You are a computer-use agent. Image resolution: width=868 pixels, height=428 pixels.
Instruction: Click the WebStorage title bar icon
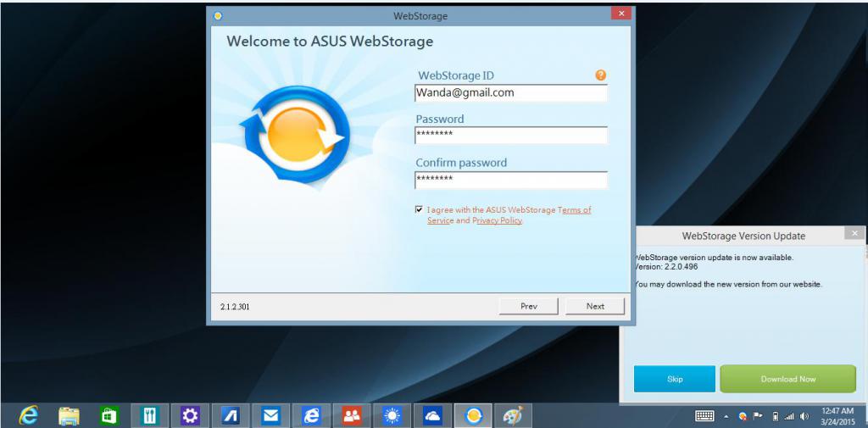[x=218, y=15]
